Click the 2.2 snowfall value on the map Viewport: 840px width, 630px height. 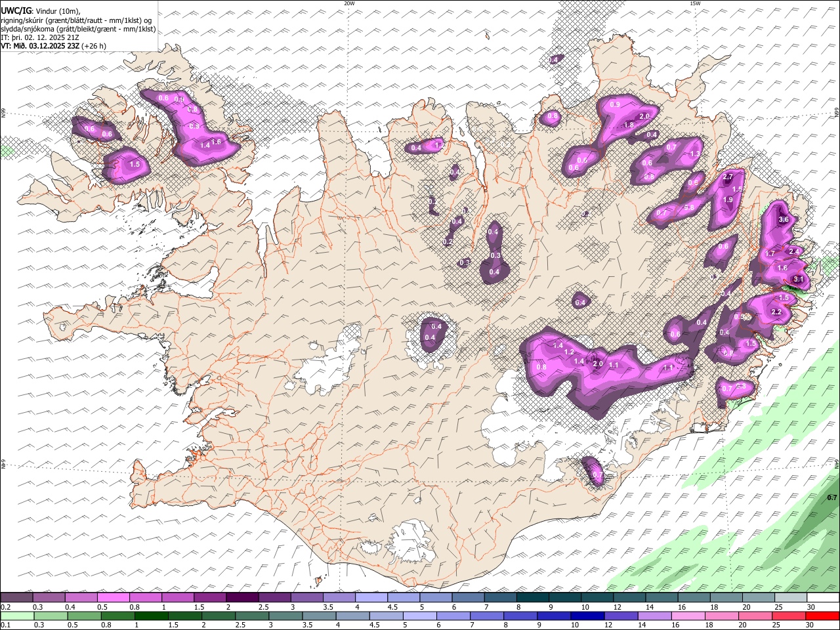(x=776, y=312)
